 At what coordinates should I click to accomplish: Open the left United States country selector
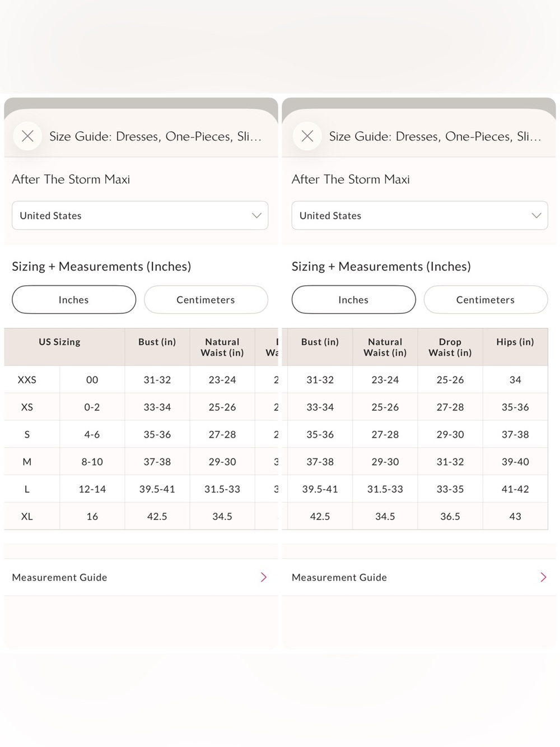click(x=140, y=216)
